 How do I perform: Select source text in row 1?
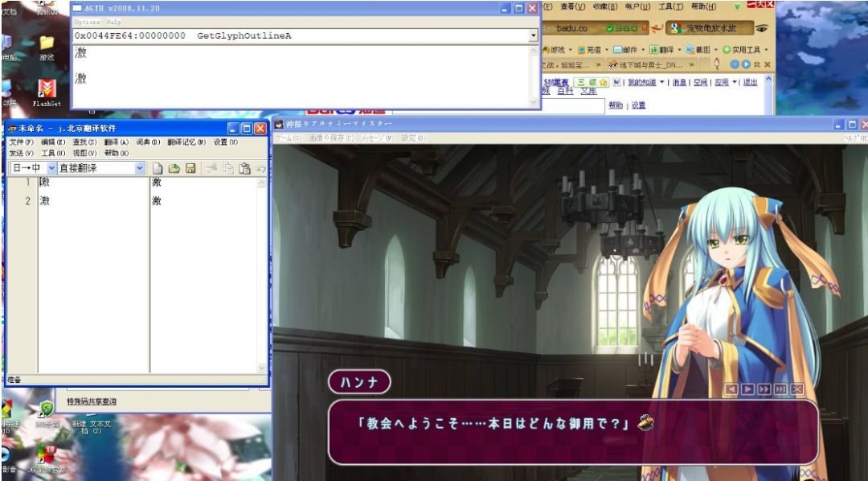click(x=44, y=183)
